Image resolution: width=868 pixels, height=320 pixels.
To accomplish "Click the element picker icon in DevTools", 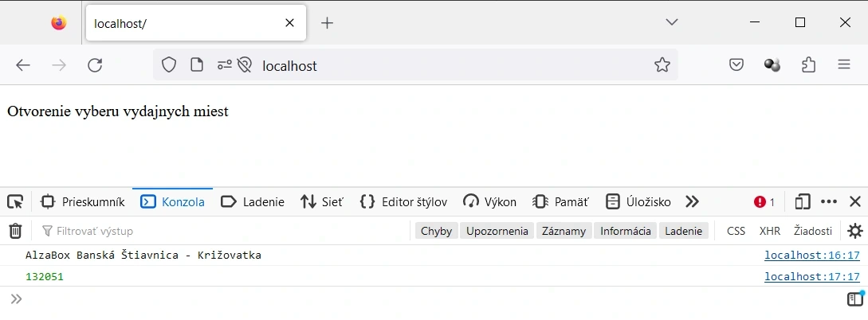I will (15, 201).
